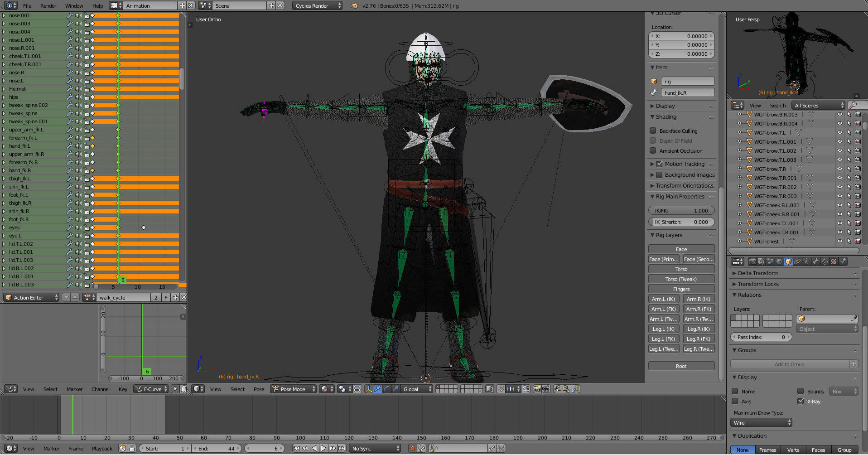Open the Object properties tab (orange cube)

tap(788, 261)
